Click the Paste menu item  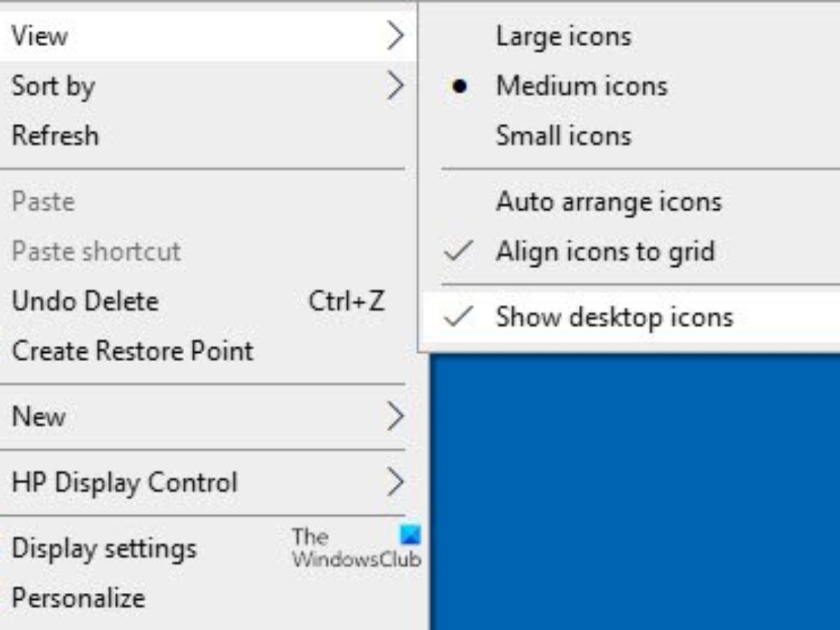(x=43, y=202)
